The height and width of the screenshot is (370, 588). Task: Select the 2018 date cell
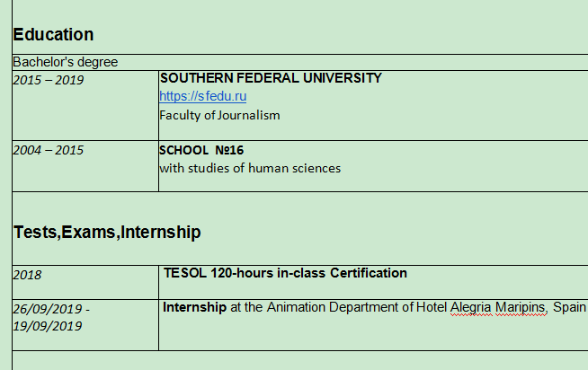[27, 276]
